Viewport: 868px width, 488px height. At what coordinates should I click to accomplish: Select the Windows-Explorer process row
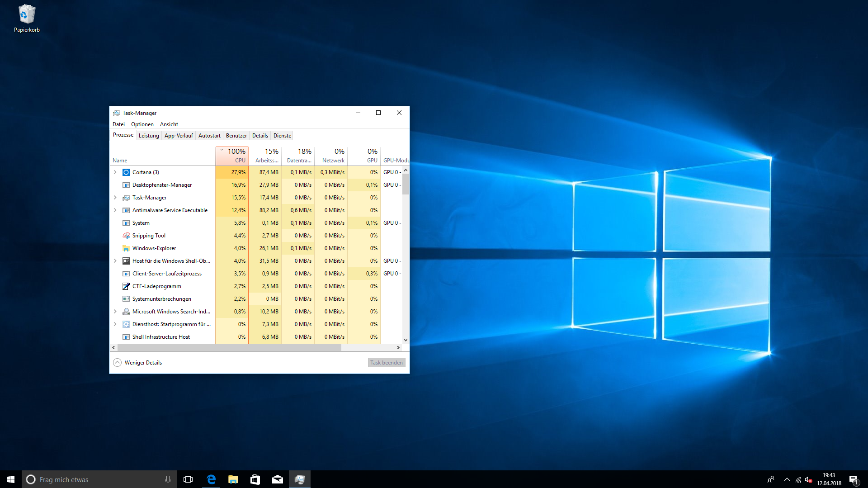[x=256, y=248]
